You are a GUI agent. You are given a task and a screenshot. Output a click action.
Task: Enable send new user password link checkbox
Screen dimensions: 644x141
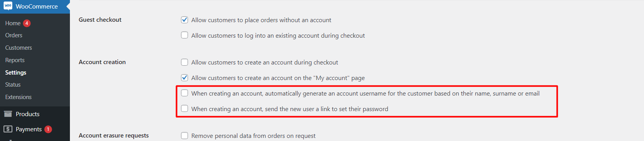[184, 109]
